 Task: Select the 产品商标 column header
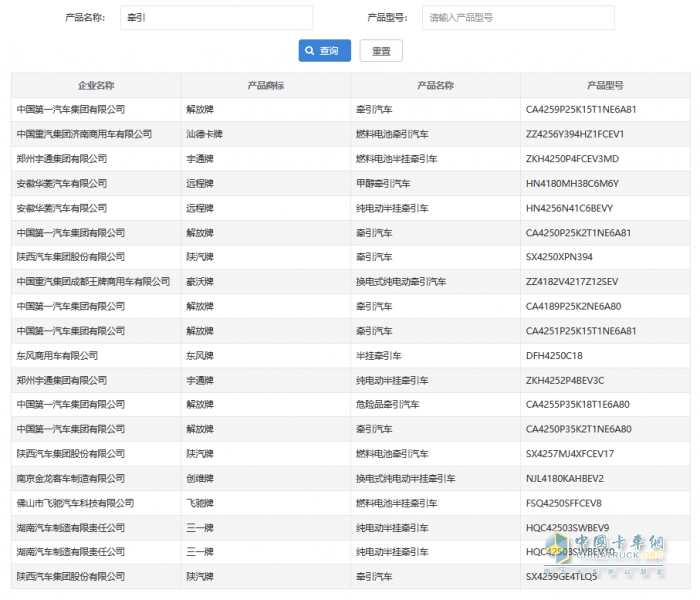(x=266, y=85)
